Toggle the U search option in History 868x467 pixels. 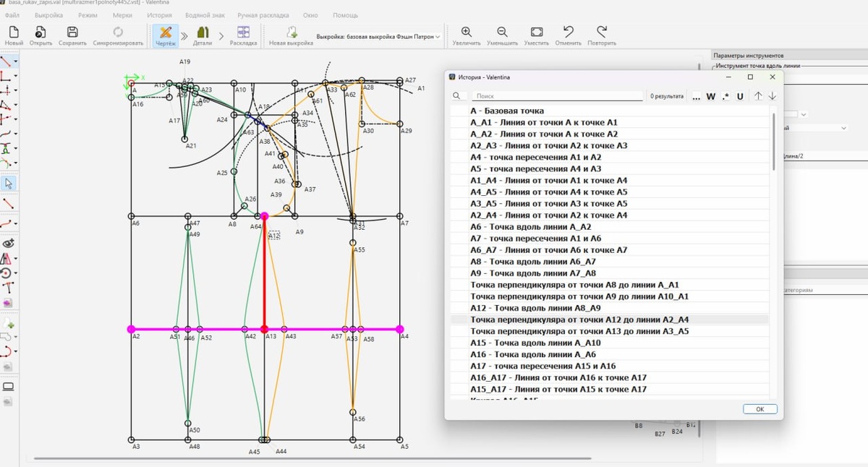click(x=740, y=96)
